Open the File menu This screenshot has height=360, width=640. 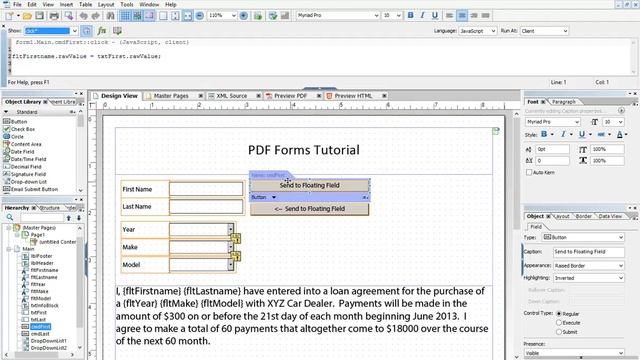point(17,4)
